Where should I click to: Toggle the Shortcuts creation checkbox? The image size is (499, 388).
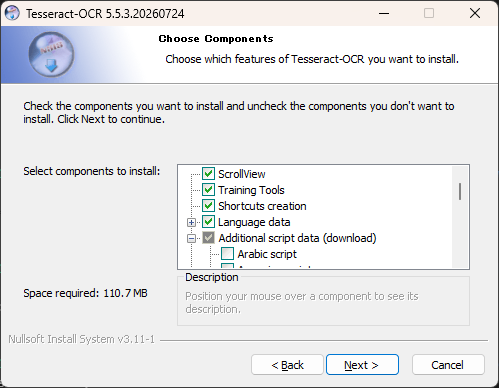point(208,206)
